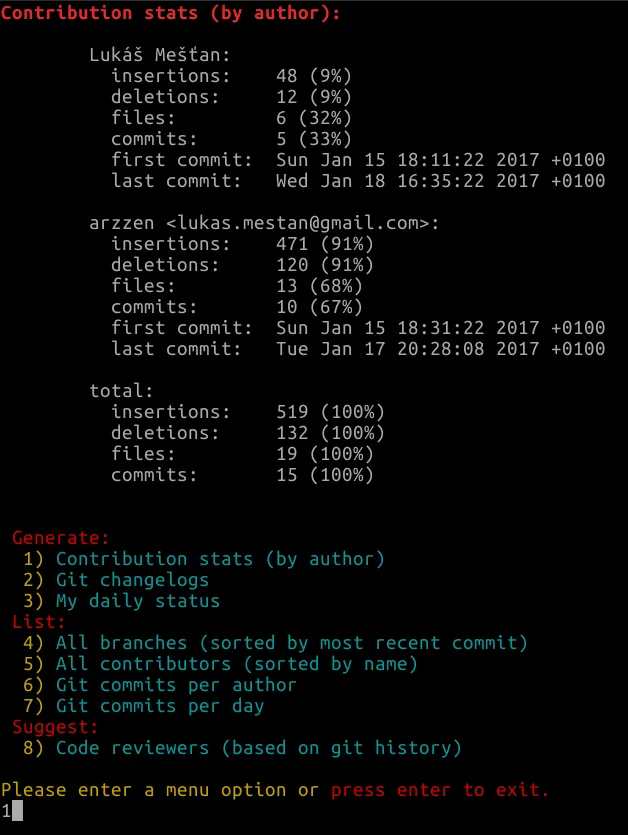Select Git commits per day entry

click(143, 706)
